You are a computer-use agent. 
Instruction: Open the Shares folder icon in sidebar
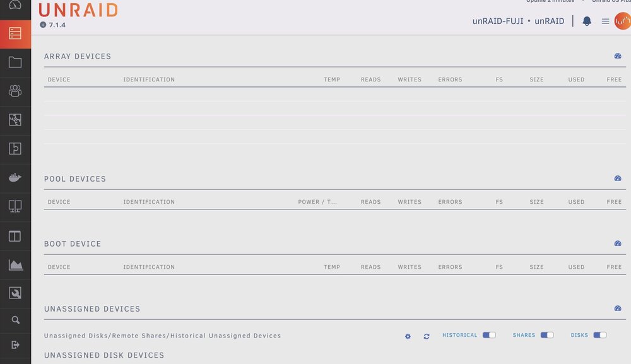[x=15, y=62]
